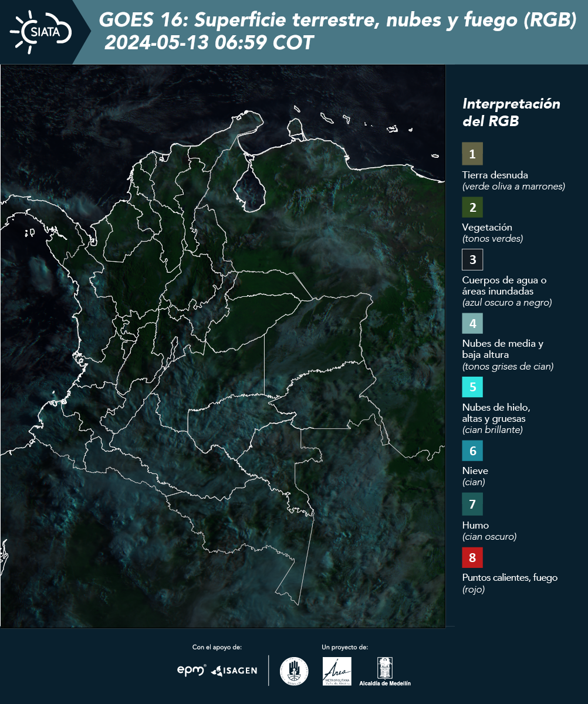
Task: Click the label Vegetación
Action: click(487, 227)
